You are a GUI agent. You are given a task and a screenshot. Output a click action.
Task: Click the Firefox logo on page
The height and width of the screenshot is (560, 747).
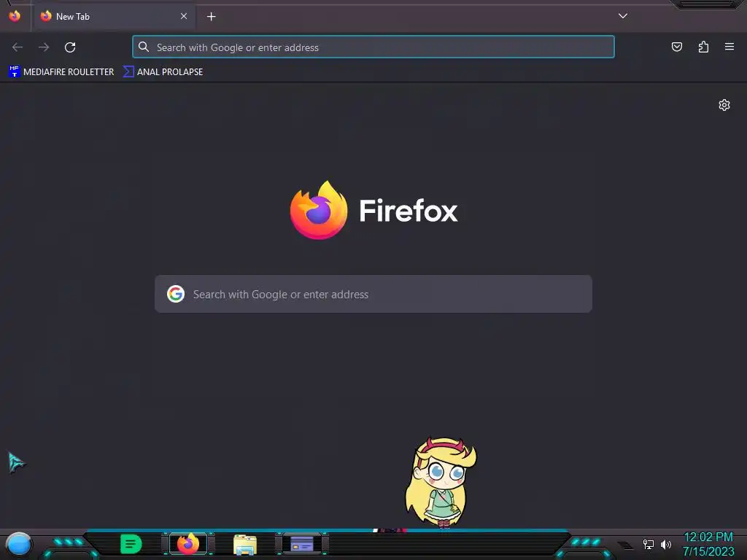click(319, 210)
